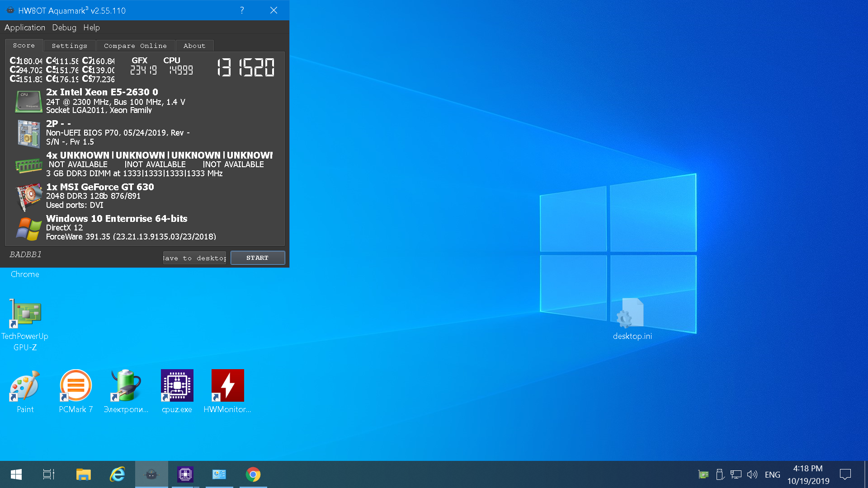Image resolution: width=868 pixels, height=488 pixels.
Task: Select the HWMonitor desktop shortcut
Action: 227,392
